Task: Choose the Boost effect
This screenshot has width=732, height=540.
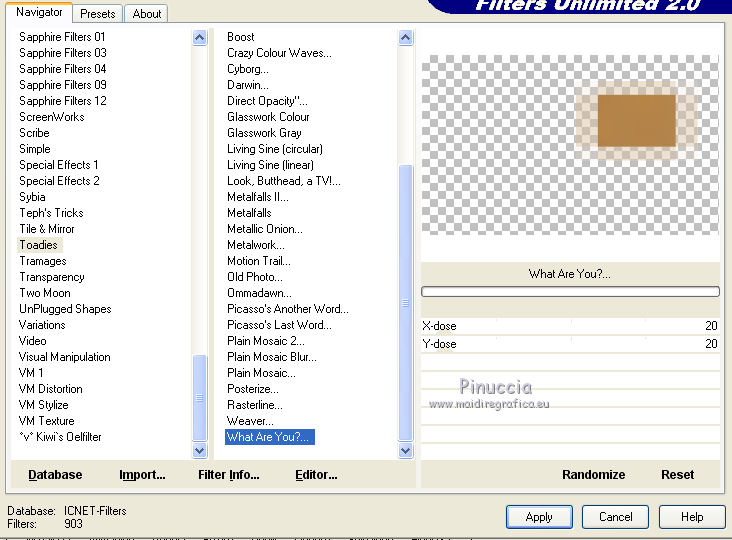Action: pyautogui.click(x=240, y=37)
